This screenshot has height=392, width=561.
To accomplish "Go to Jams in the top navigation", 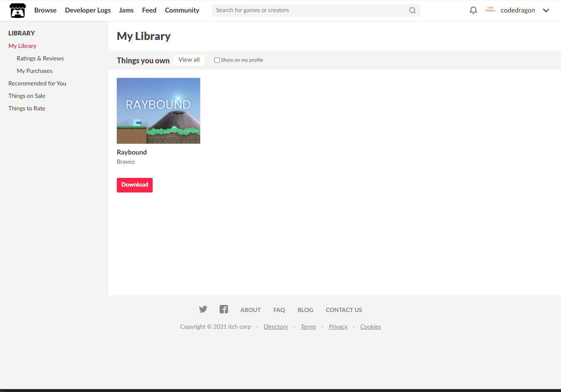I will pos(126,10).
